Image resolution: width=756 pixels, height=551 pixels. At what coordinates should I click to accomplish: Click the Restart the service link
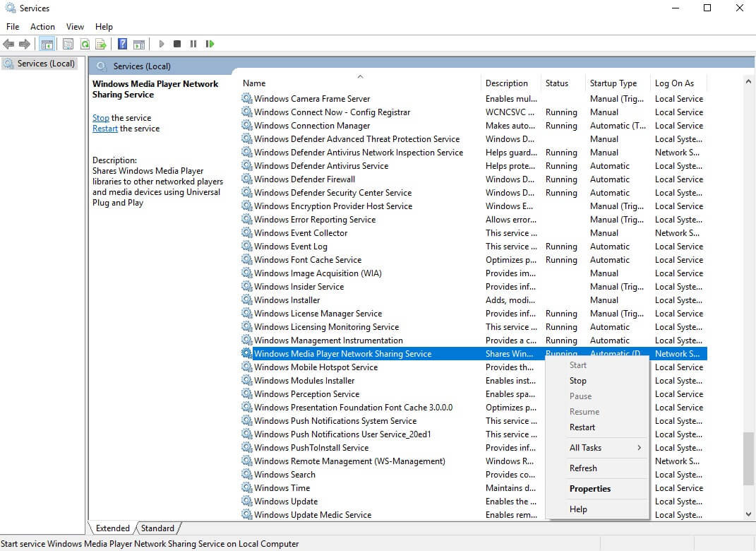click(104, 129)
